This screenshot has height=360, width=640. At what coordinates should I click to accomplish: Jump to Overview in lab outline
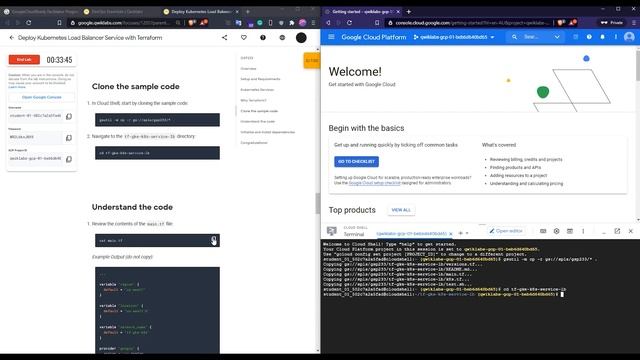pos(248,69)
